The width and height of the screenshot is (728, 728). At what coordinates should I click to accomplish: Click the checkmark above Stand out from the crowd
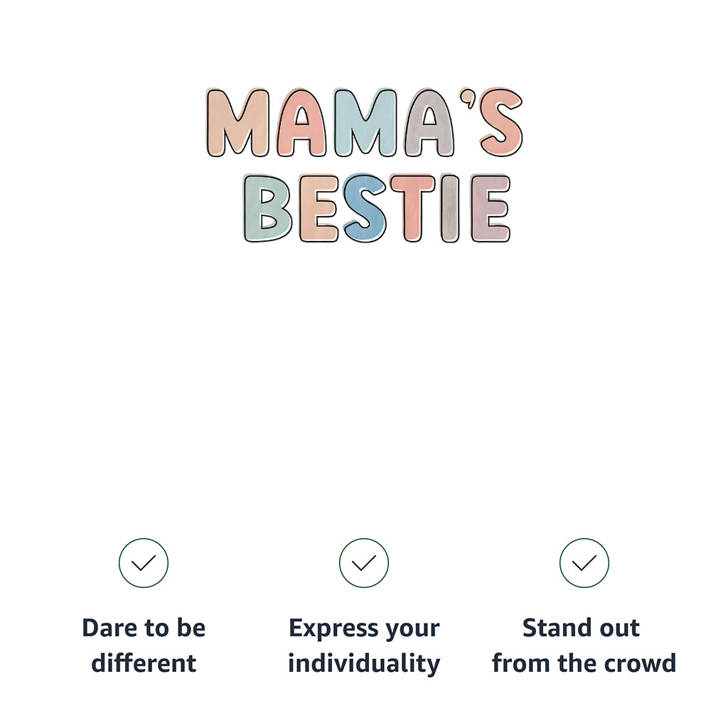584,563
